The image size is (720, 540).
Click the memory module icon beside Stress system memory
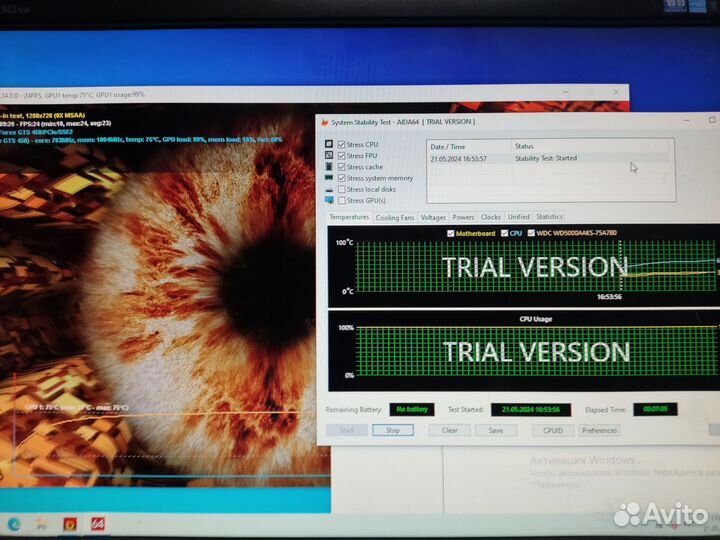[329, 178]
